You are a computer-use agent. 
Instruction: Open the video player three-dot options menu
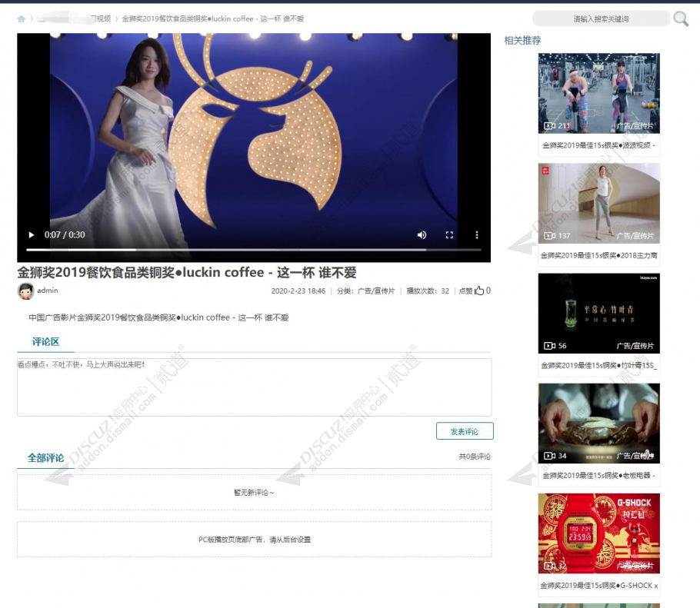pos(477,234)
